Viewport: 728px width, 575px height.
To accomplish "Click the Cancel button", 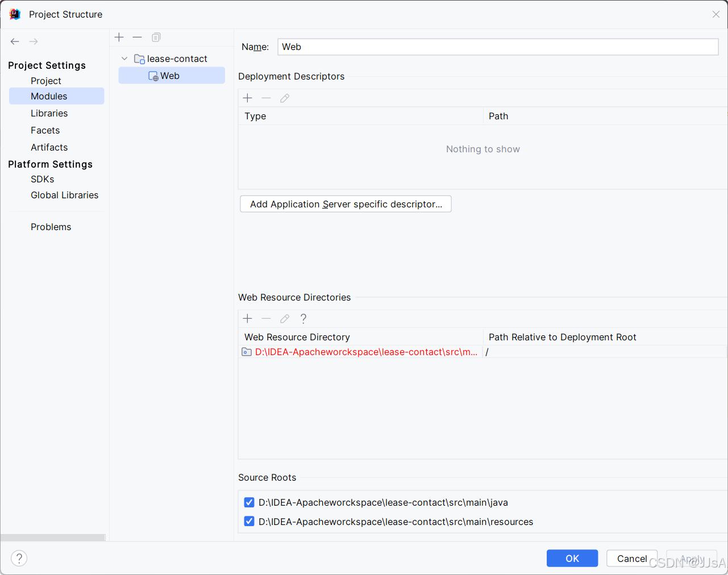I will click(x=632, y=559).
